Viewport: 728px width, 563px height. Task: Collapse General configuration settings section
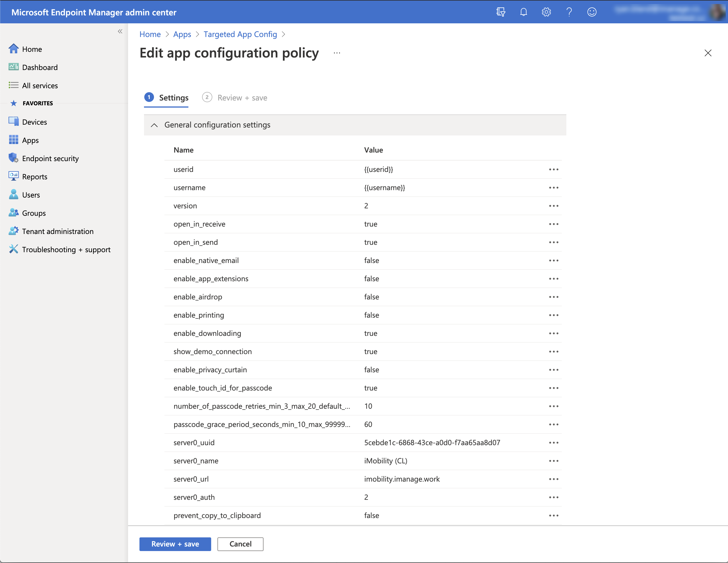(154, 125)
